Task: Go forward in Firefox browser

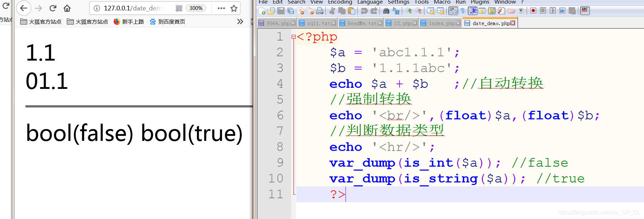Action: 38,8
